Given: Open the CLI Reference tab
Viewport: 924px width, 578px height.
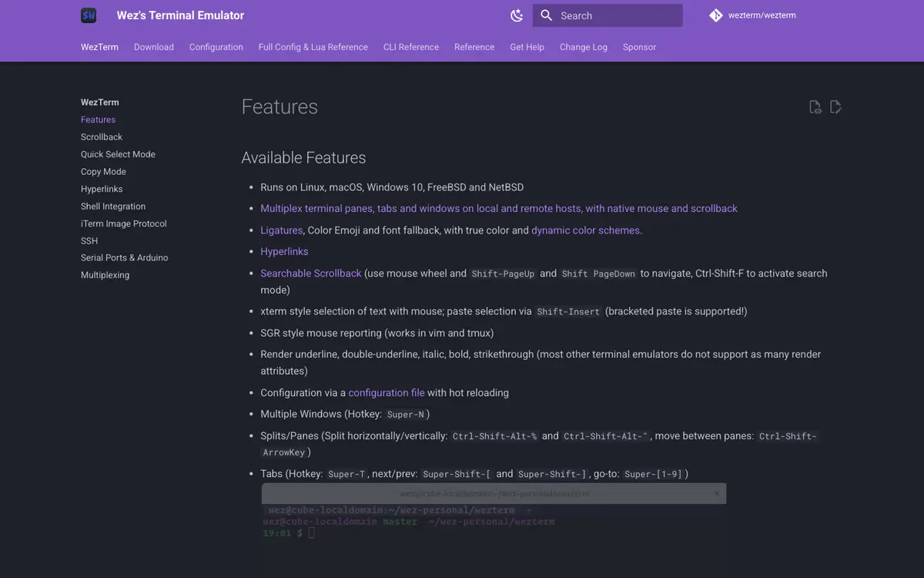Looking at the screenshot, I should pyautogui.click(x=411, y=47).
